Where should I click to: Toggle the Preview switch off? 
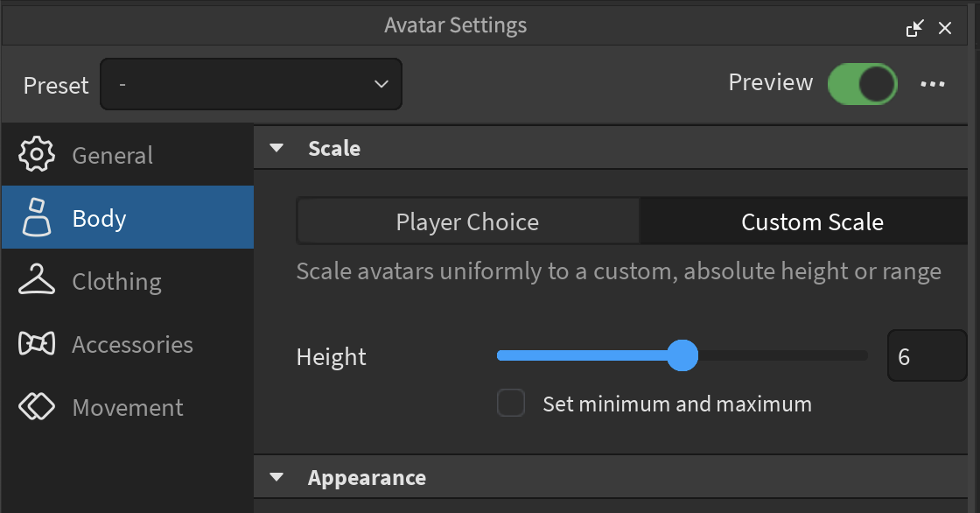click(863, 84)
